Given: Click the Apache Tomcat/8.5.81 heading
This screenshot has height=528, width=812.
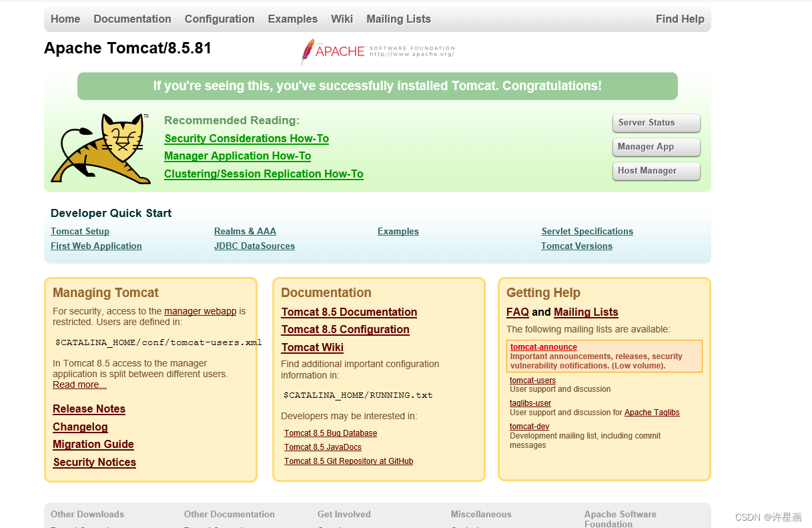Looking at the screenshot, I should (127, 48).
